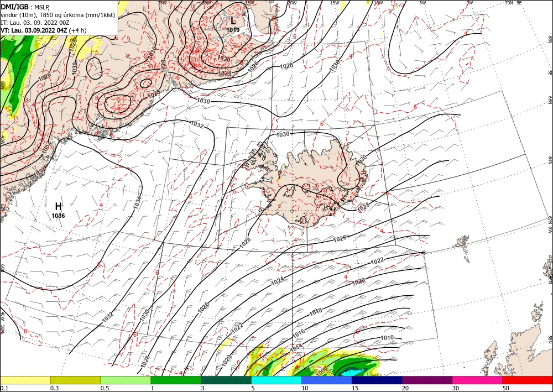Screen dimensions: 553x392
Task: Click the olive 0.3 legend color swatch
Action: [75, 380]
